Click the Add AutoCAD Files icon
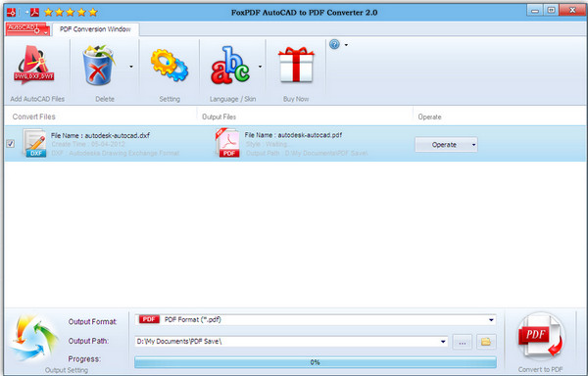 (34, 66)
